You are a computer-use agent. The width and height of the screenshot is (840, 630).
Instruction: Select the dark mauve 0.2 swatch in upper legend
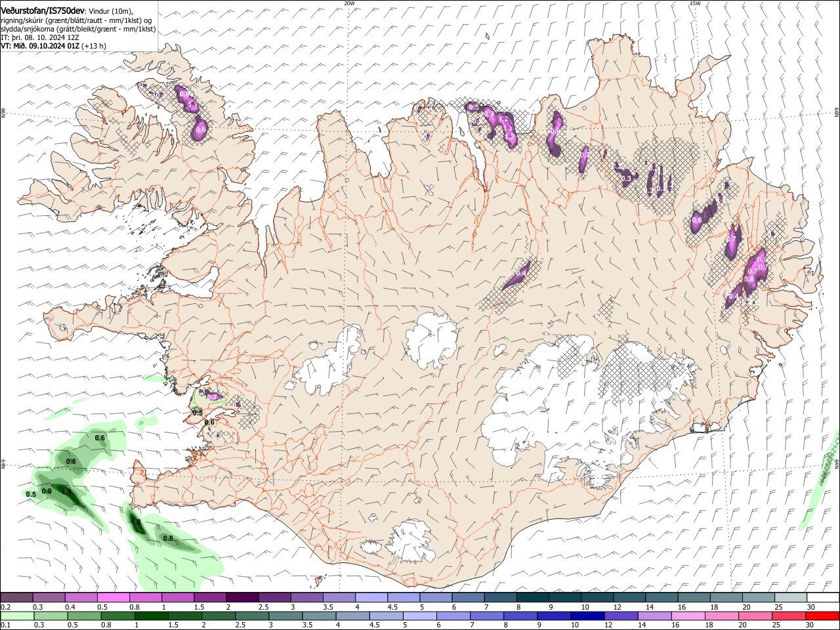(x=16, y=597)
